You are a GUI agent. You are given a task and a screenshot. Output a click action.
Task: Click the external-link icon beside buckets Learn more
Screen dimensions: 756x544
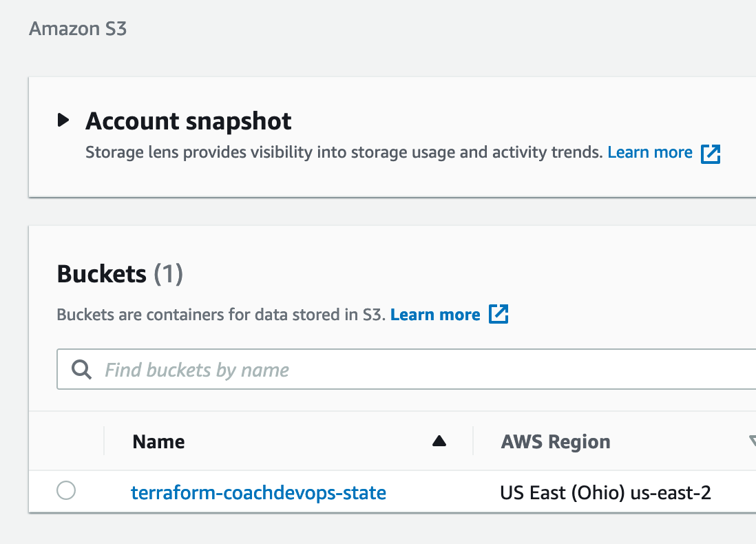pyautogui.click(x=498, y=314)
